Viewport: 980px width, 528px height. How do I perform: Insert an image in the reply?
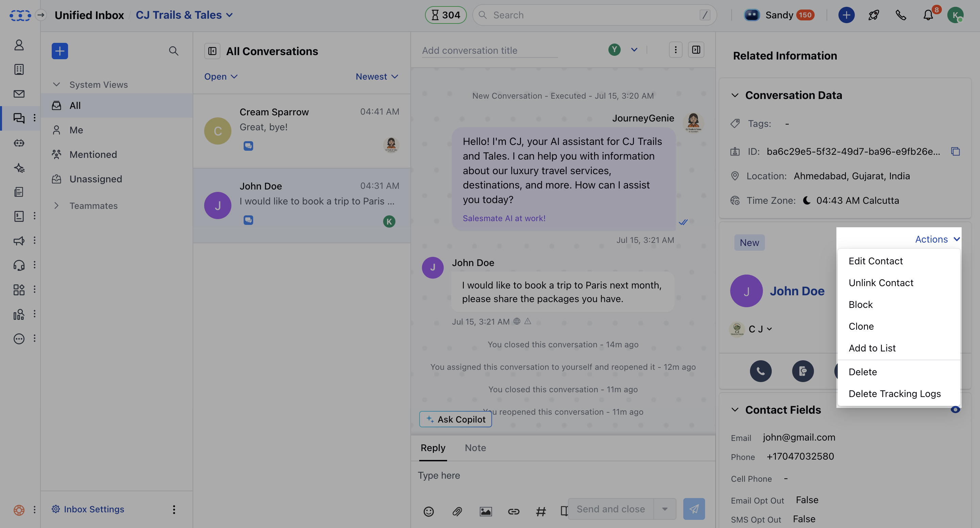pos(486,512)
